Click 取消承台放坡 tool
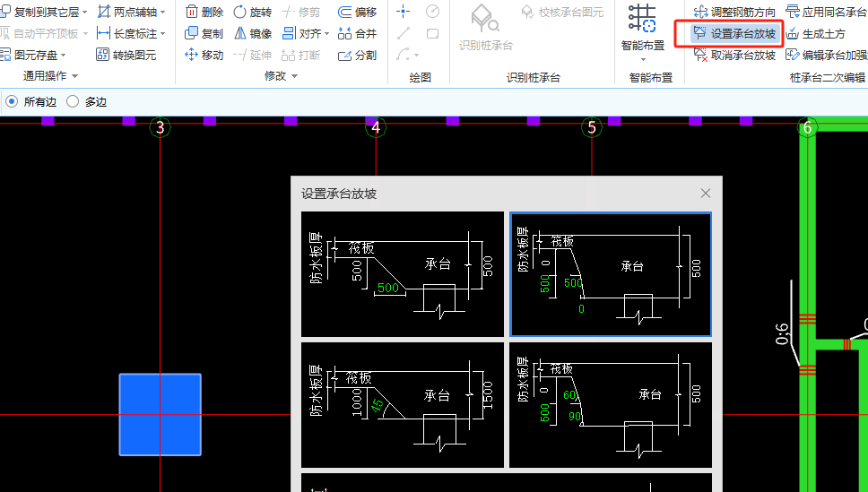 coord(734,55)
